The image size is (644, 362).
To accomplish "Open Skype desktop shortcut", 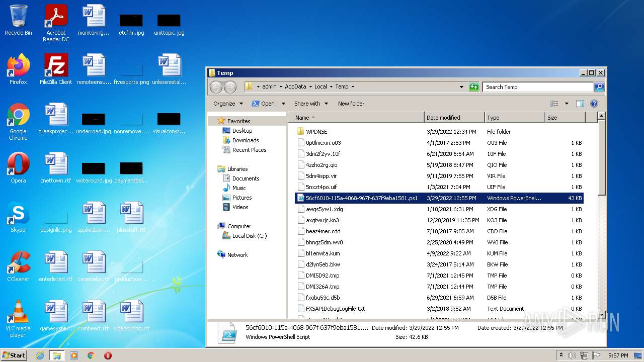I will tap(18, 217).
